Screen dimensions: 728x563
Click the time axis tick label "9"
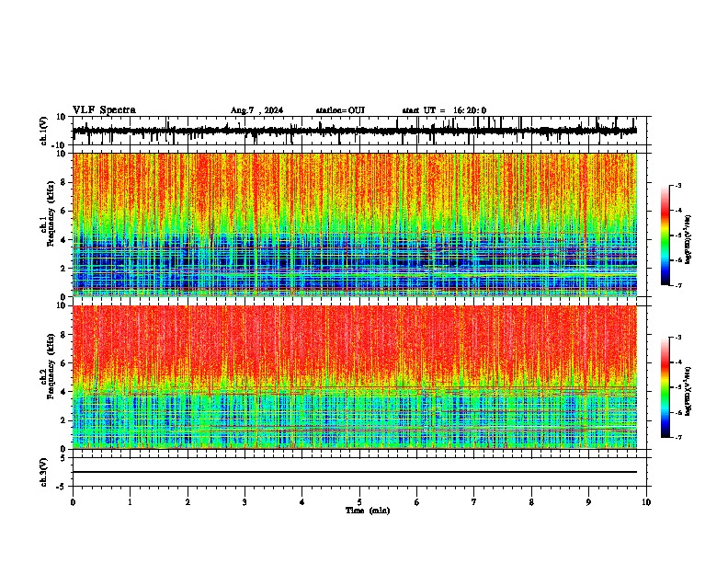(x=588, y=502)
